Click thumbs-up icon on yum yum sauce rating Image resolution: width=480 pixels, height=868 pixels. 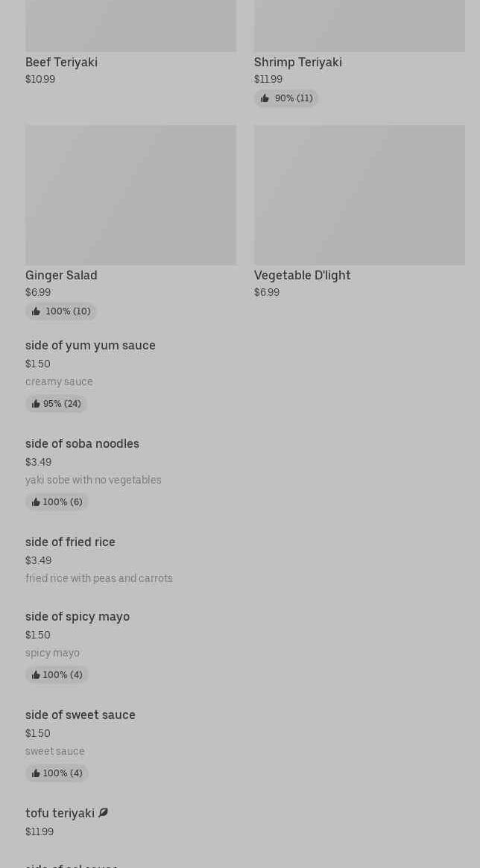tap(36, 404)
